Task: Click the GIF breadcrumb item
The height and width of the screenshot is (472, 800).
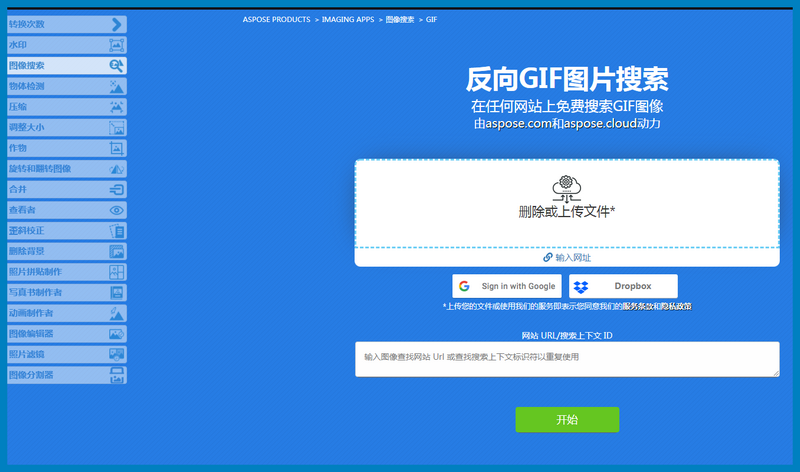Action: [x=432, y=19]
